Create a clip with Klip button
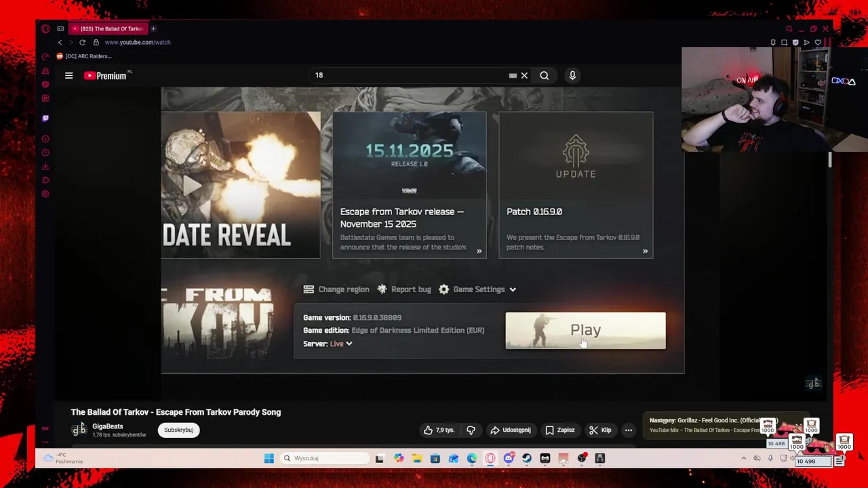 pyautogui.click(x=600, y=430)
